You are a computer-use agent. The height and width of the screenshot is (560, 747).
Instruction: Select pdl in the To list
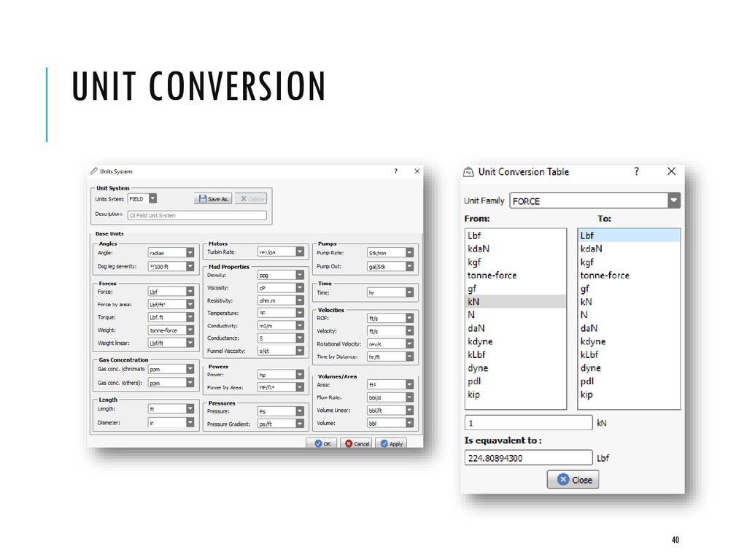[x=629, y=381]
